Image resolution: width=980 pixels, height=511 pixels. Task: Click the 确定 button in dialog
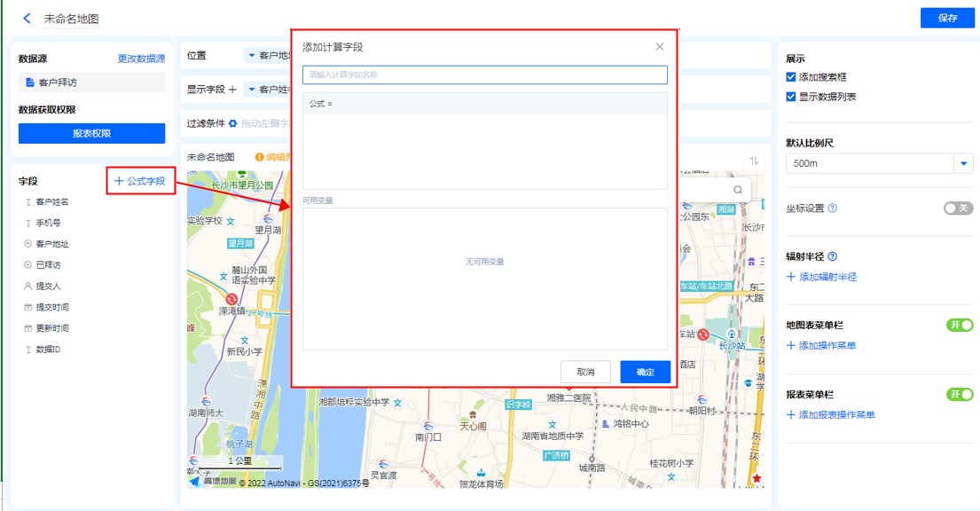click(x=645, y=372)
